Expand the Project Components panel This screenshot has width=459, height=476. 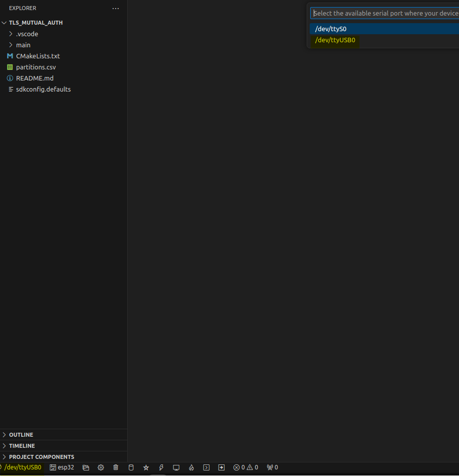[64, 457]
